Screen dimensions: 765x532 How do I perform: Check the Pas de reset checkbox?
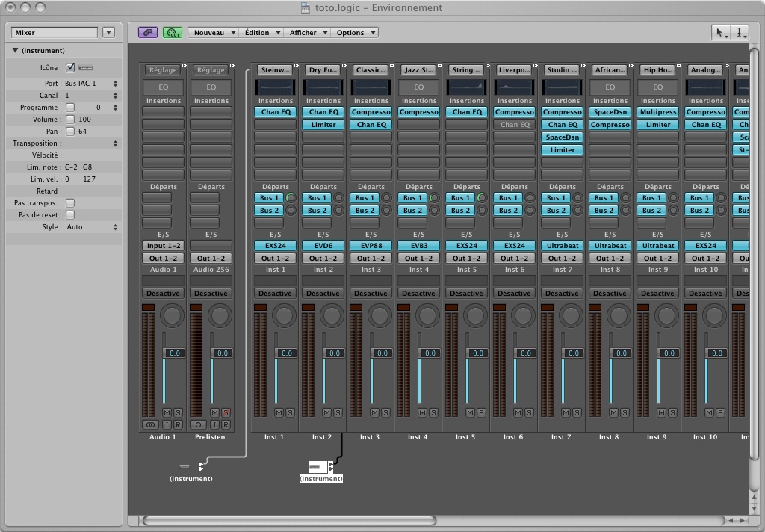(x=70, y=215)
